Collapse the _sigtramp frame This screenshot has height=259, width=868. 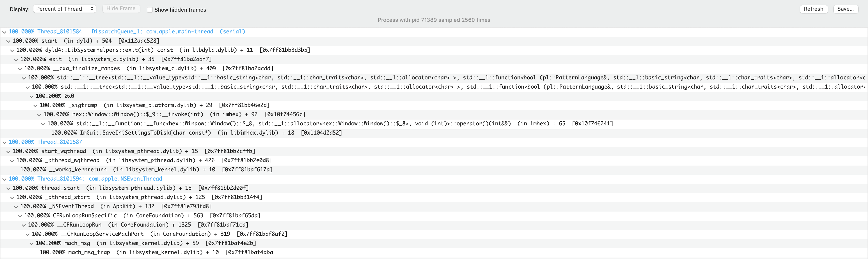tap(35, 105)
